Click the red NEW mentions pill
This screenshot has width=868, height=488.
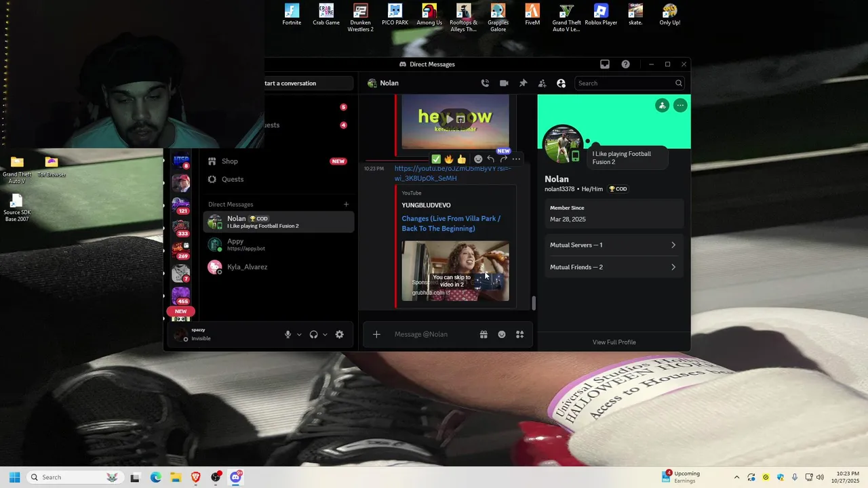pos(180,311)
